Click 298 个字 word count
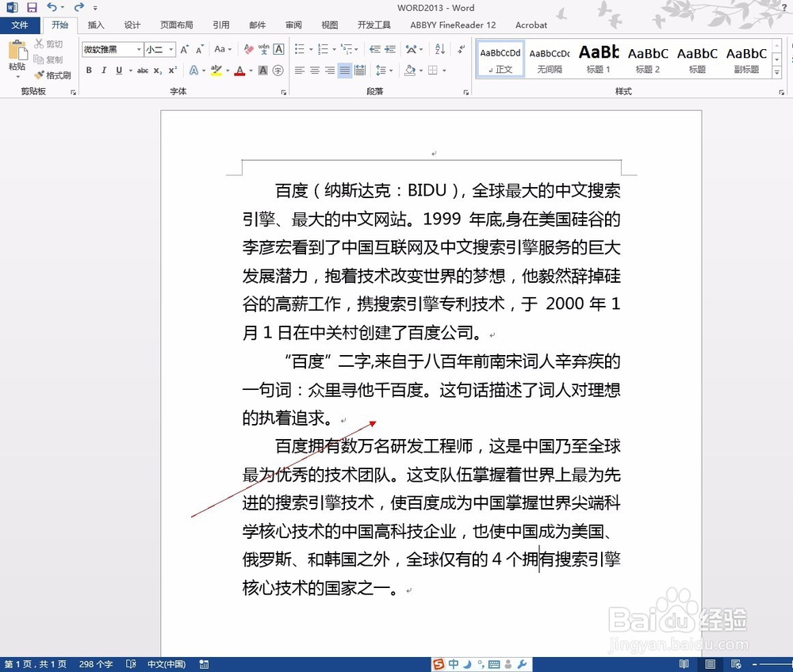Screen dimensions: 793x672 click(96, 664)
